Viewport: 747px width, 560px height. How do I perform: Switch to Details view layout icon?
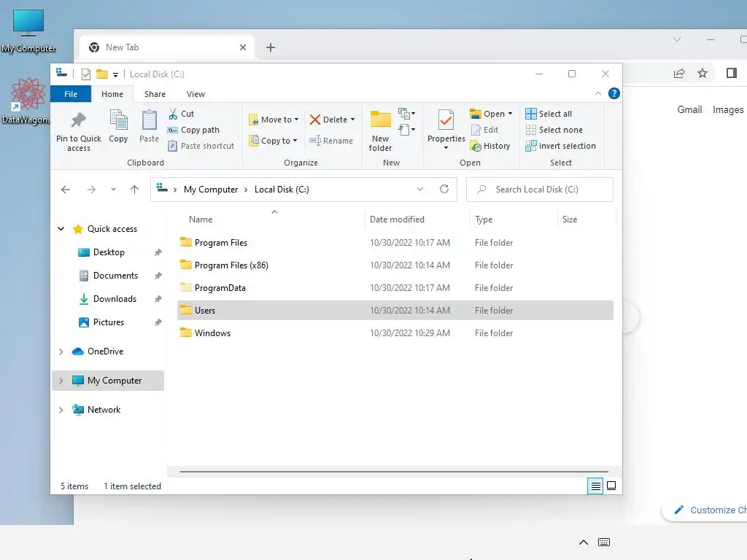click(595, 486)
